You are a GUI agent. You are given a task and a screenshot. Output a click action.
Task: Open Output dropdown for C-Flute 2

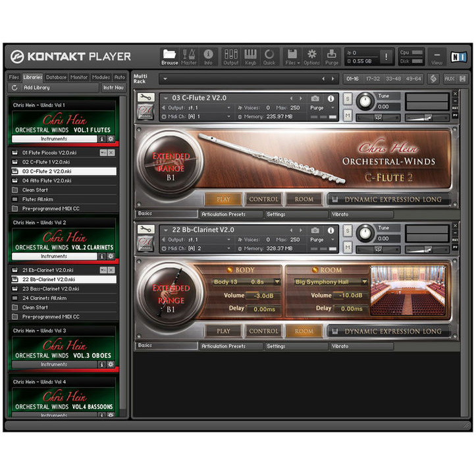coord(228,108)
